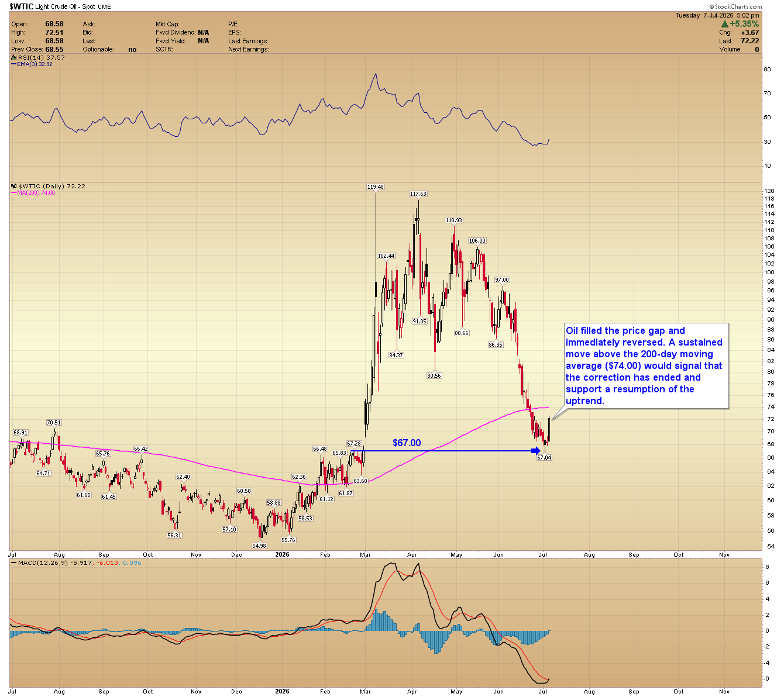Select the 102.44 price label
This screenshot has height=697, width=784.
386,256
